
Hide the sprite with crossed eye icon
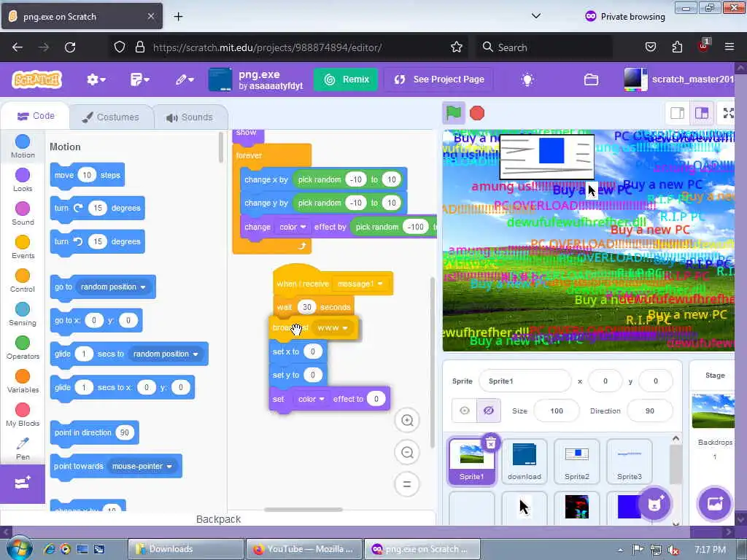click(x=489, y=411)
